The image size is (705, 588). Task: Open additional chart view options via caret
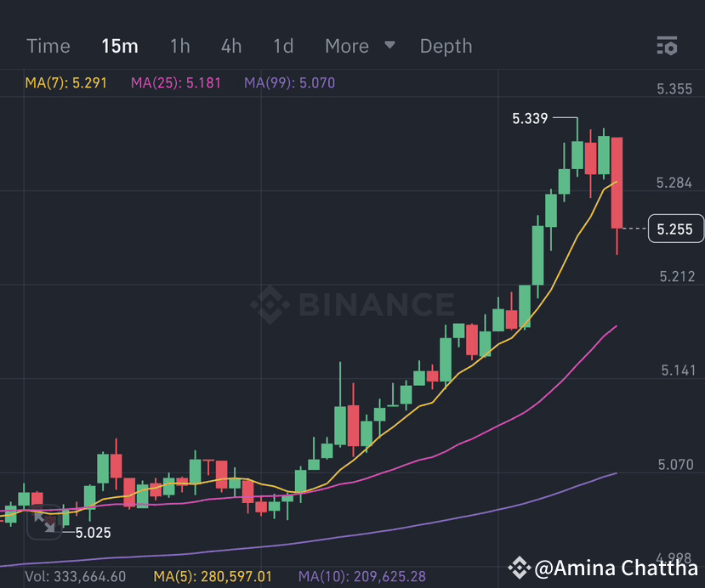[390, 47]
